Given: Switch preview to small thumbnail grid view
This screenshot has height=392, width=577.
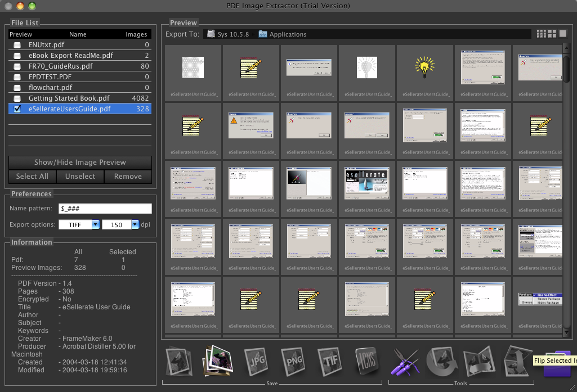Looking at the screenshot, I should pyautogui.click(x=541, y=34).
